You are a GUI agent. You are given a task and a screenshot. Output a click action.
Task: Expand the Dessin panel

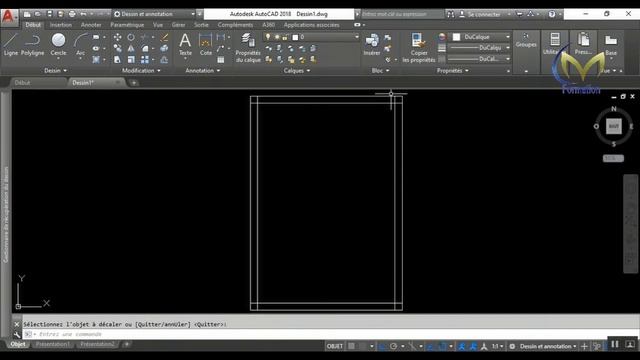coord(55,71)
